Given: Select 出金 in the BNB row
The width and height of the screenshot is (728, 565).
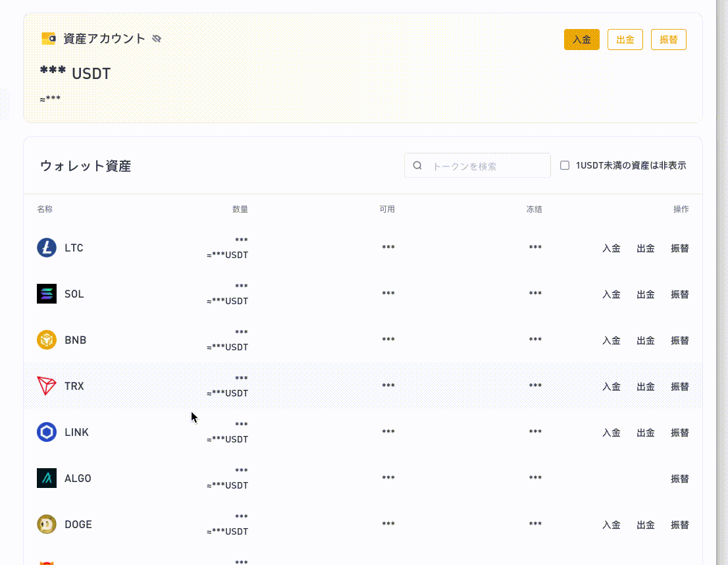Looking at the screenshot, I should point(646,340).
